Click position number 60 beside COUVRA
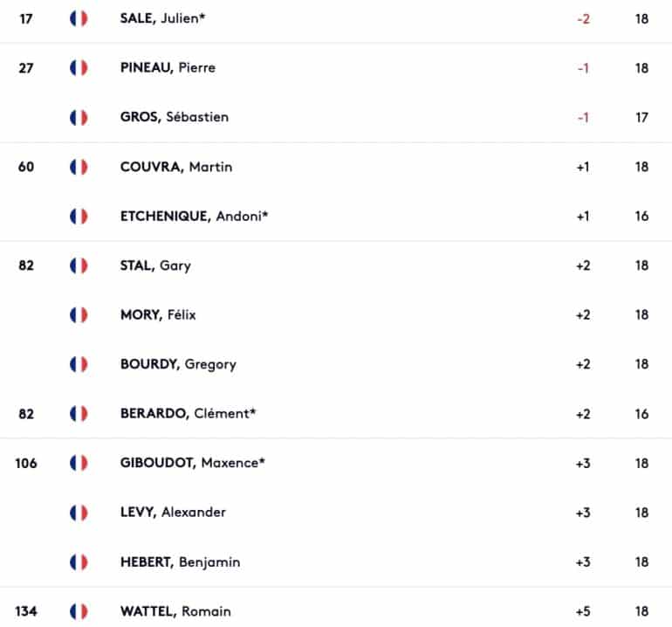 (26, 167)
